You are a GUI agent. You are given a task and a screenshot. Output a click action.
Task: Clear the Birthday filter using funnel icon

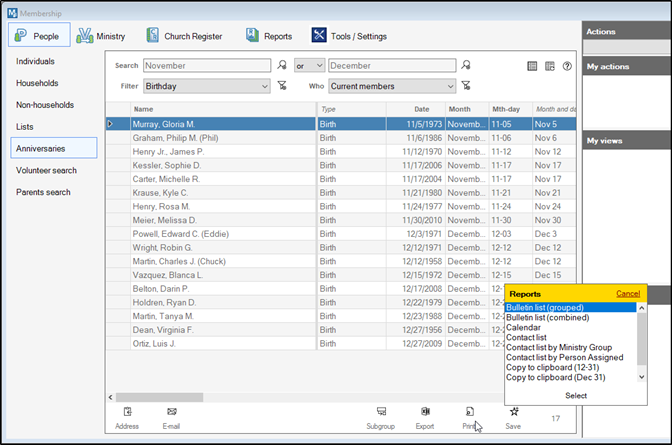pos(282,86)
